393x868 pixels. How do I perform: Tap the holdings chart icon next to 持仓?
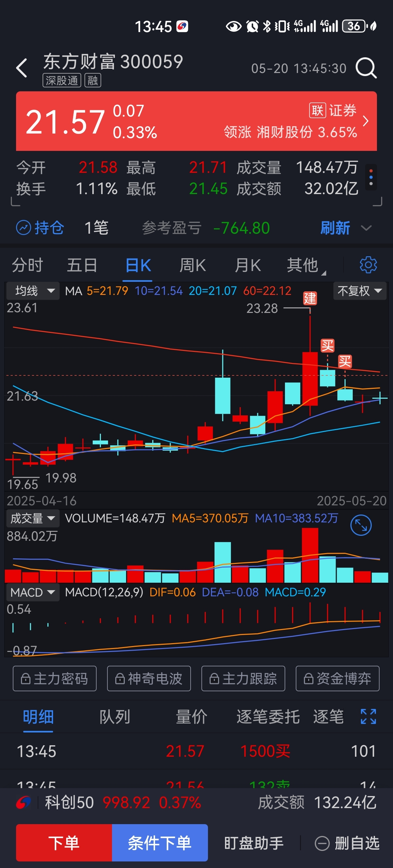[24, 228]
